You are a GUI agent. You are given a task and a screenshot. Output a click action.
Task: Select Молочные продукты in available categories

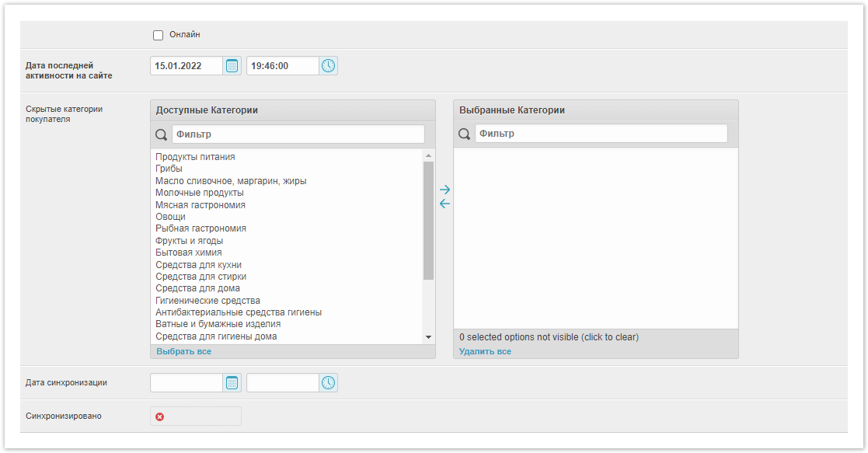coord(200,193)
